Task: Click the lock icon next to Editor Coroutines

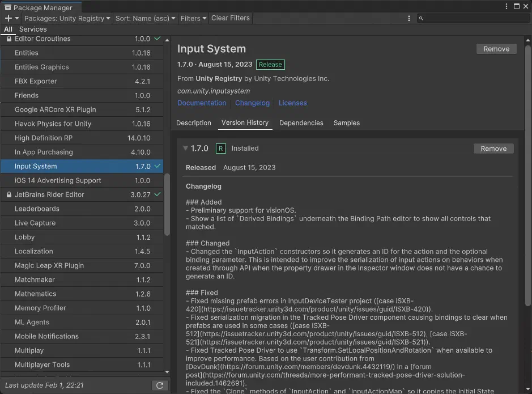Action: (9, 39)
